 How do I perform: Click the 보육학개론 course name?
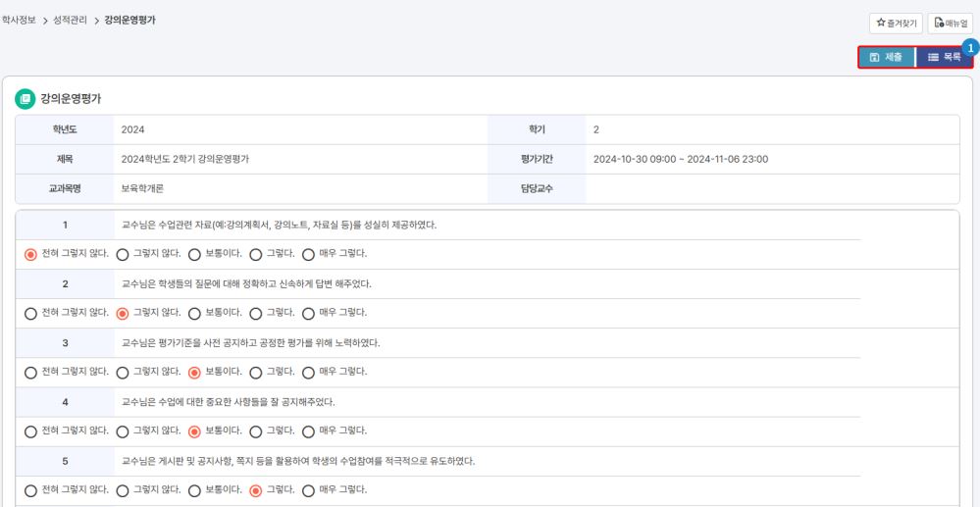tap(142, 188)
